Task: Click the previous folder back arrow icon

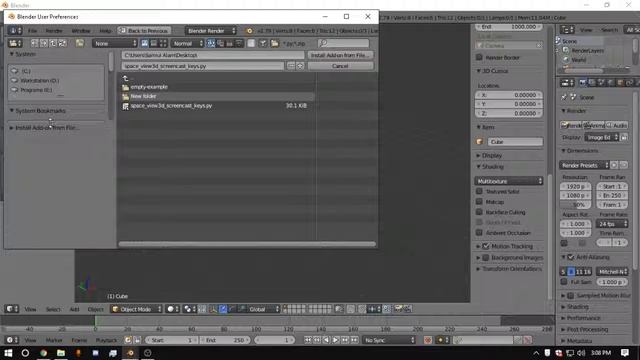Action: [x=34, y=43]
